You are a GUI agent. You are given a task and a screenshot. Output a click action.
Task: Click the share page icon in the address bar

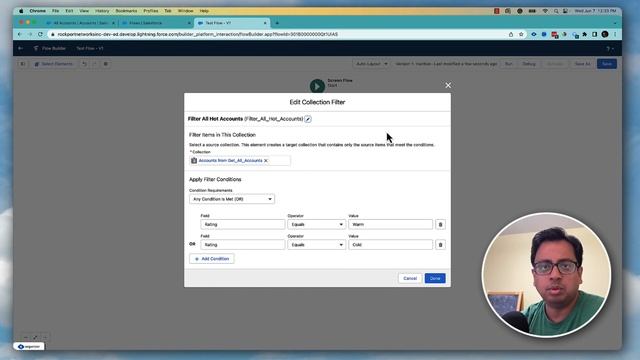coord(511,34)
